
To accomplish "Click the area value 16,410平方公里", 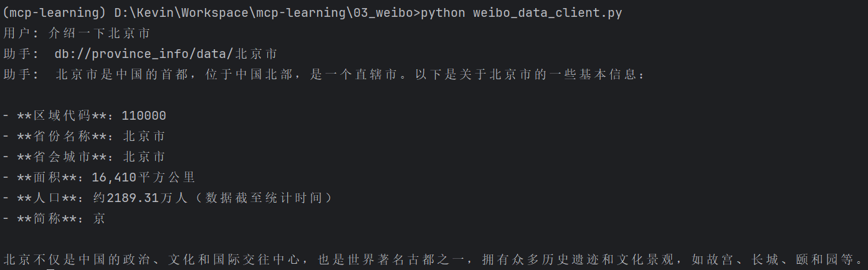I will point(143,178).
